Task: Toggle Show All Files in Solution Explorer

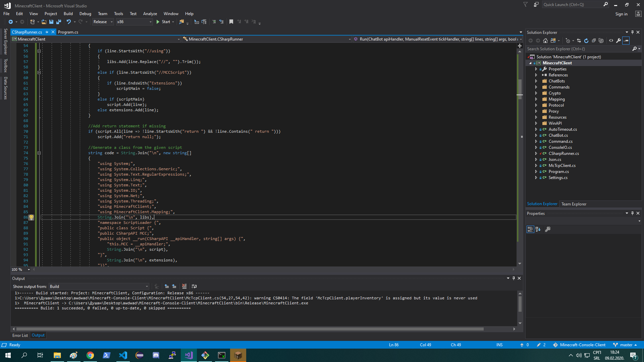Action: (x=601, y=41)
